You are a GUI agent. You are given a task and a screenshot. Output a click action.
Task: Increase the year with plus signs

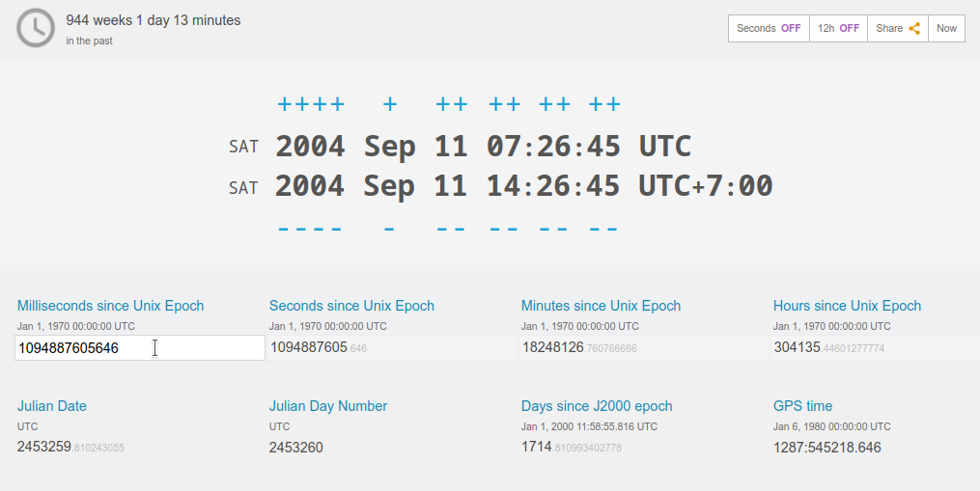point(310,105)
